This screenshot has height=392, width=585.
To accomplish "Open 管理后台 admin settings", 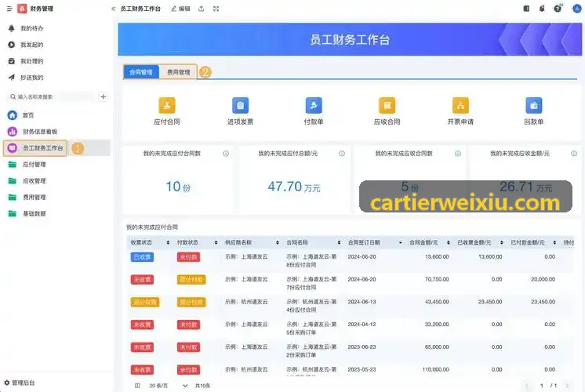I will (x=20, y=383).
